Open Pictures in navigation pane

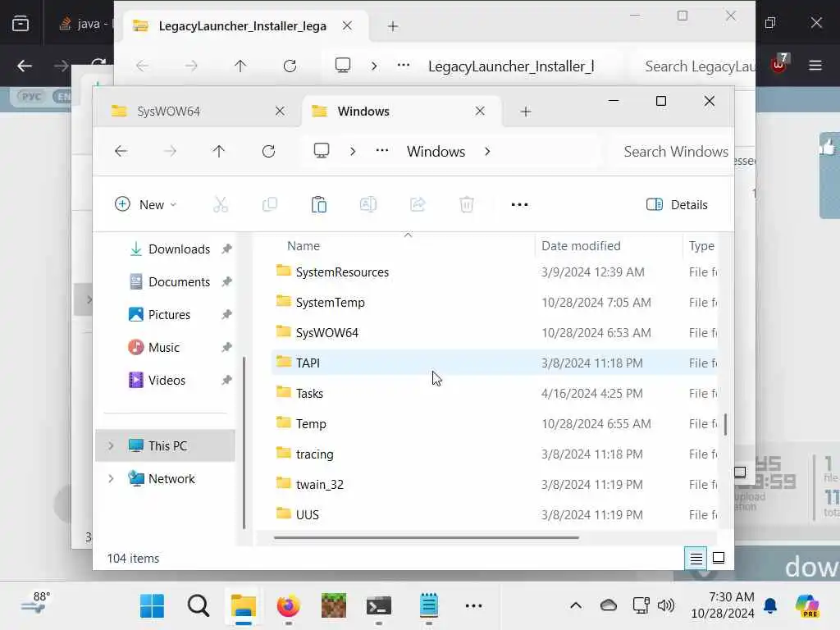169,314
